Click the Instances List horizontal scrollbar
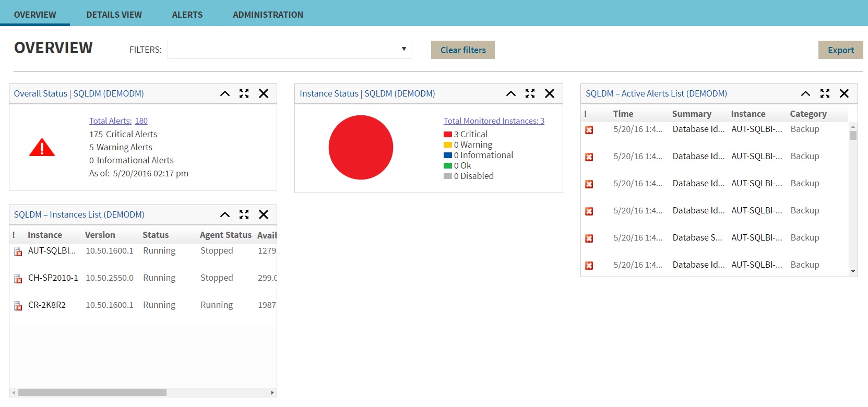This screenshot has height=407, width=868. tap(92, 392)
